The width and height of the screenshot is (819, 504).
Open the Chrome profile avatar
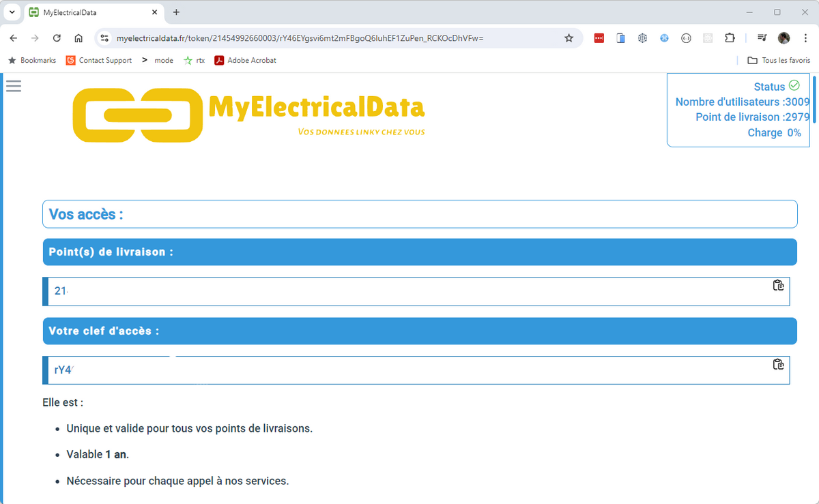[x=784, y=38]
